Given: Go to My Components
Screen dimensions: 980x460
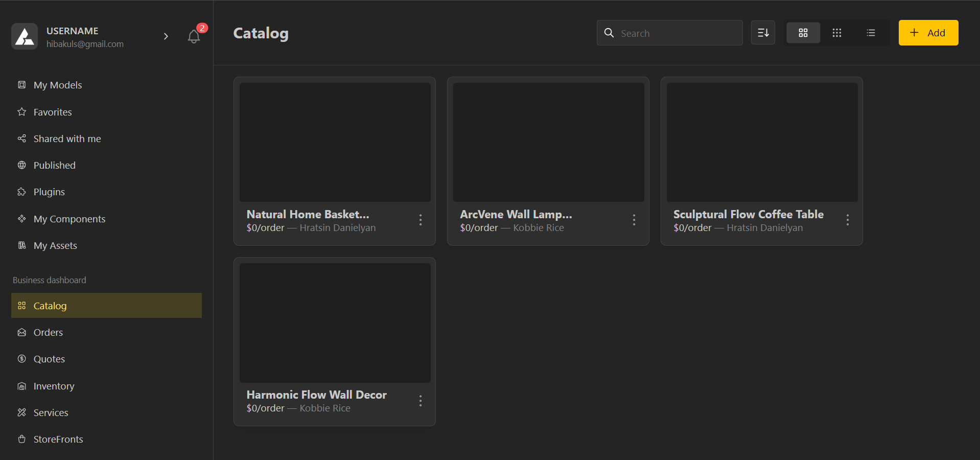Looking at the screenshot, I should [x=69, y=219].
